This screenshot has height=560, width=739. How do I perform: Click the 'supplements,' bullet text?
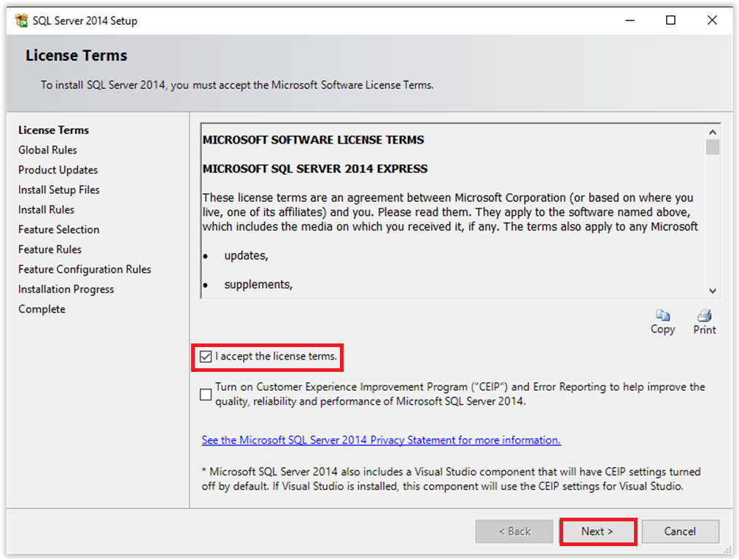tap(258, 284)
